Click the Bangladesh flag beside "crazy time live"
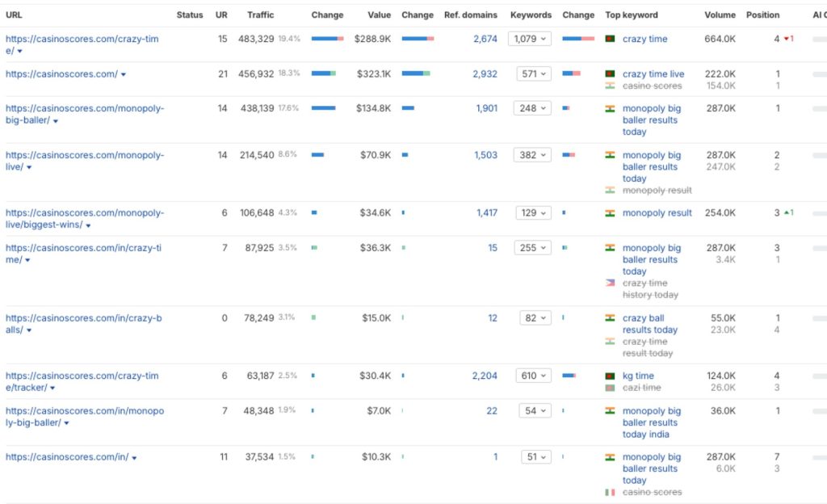Screen dimensions: 827x504 [x=610, y=74]
